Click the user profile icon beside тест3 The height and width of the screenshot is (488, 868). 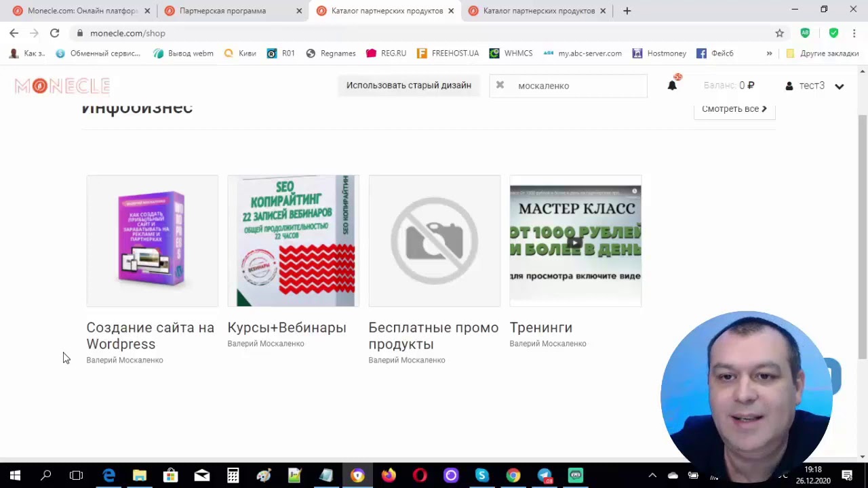pos(789,86)
